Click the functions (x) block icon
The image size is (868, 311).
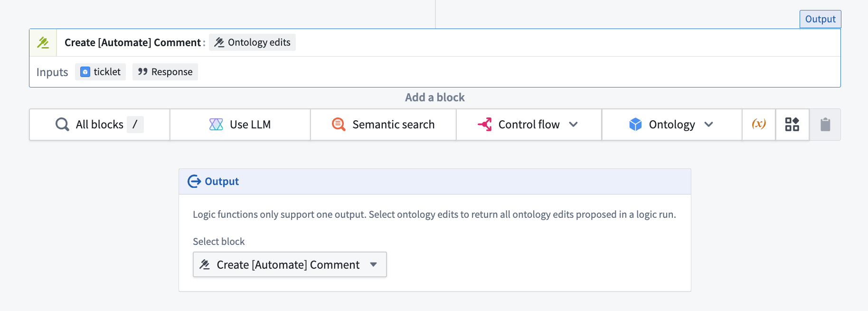pos(758,124)
